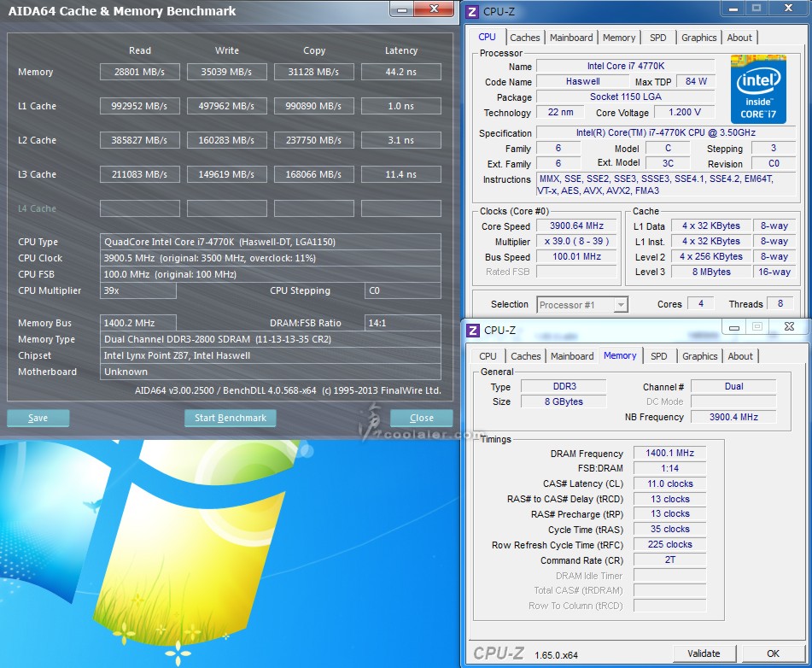This screenshot has height=668, width=812.
Task: Click CAS# Latency field 11.0 clocks
Action: coord(669,483)
